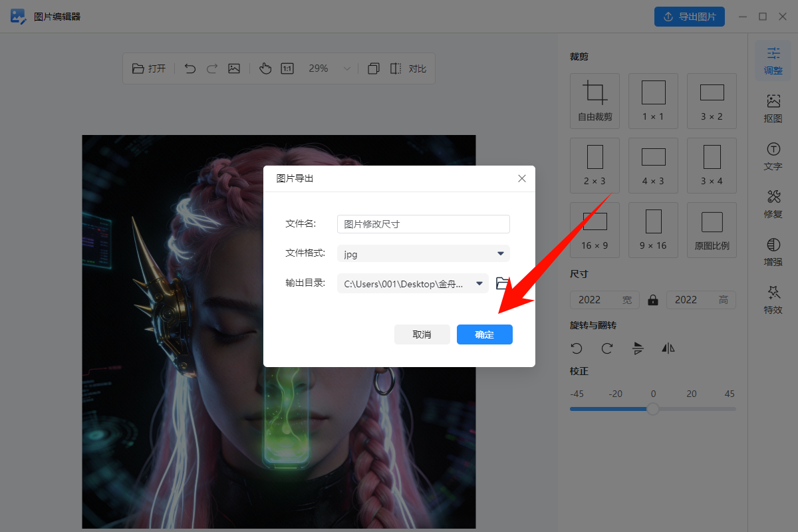Click the undo arrow icon
Image resolution: width=798 pixels, height=532 pixels.
190,68
